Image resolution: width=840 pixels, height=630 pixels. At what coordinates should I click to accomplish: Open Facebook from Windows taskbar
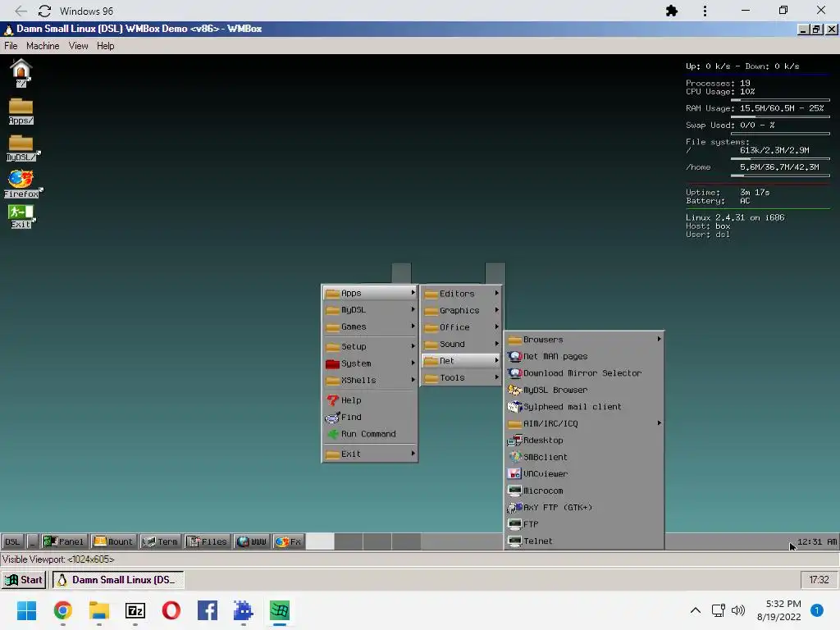(208, 610)
